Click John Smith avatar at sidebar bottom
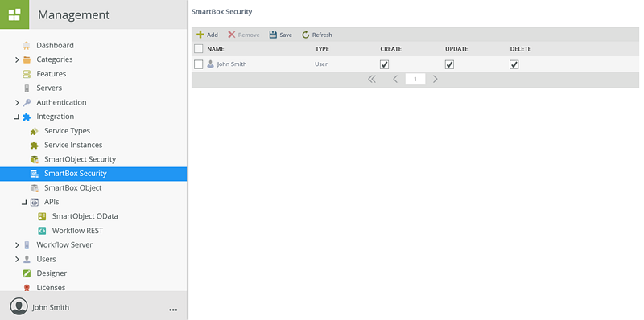Image resolution: width=644 pixels, height=320 pixels. point(19,306)
